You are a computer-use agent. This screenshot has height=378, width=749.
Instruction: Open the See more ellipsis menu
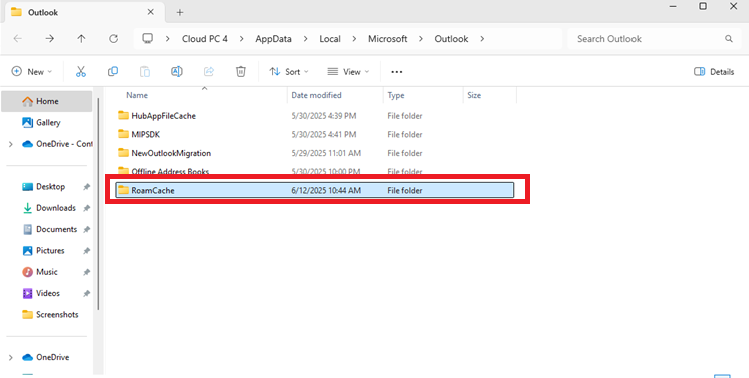click(396, 72)
